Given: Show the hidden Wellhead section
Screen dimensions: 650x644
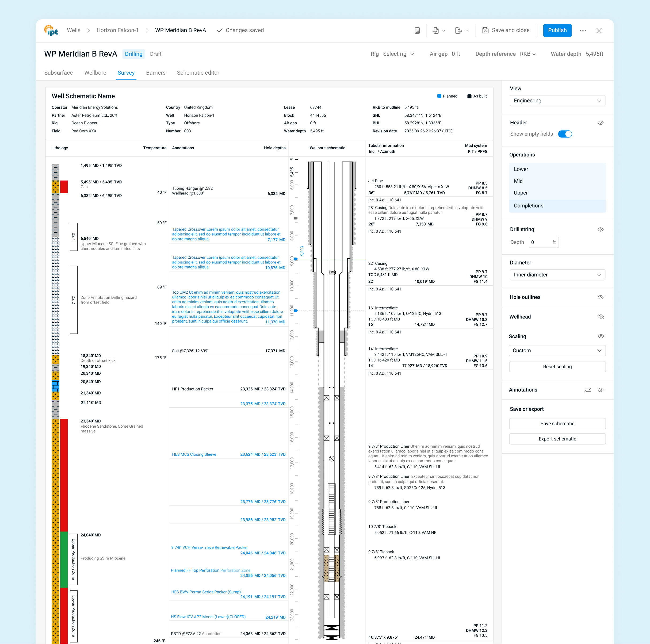Looking at the screenshot, I should 601,317.
